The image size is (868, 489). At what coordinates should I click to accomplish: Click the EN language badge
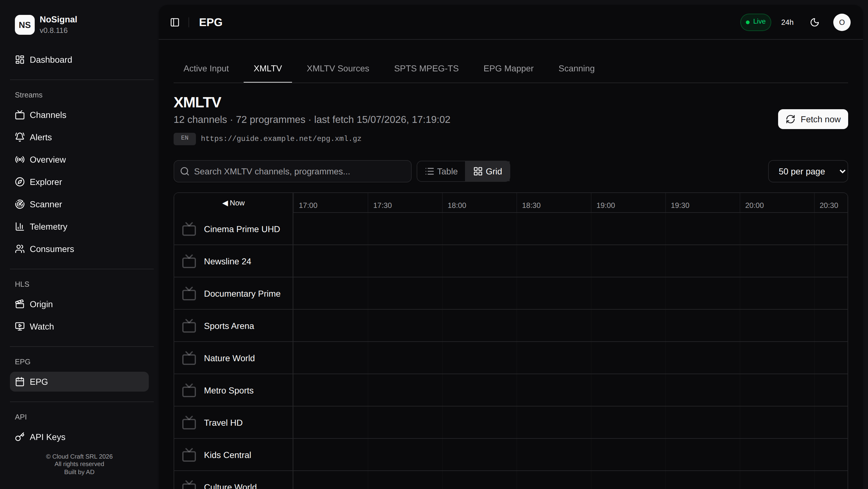pyautogui.click(x=185, y=139)
